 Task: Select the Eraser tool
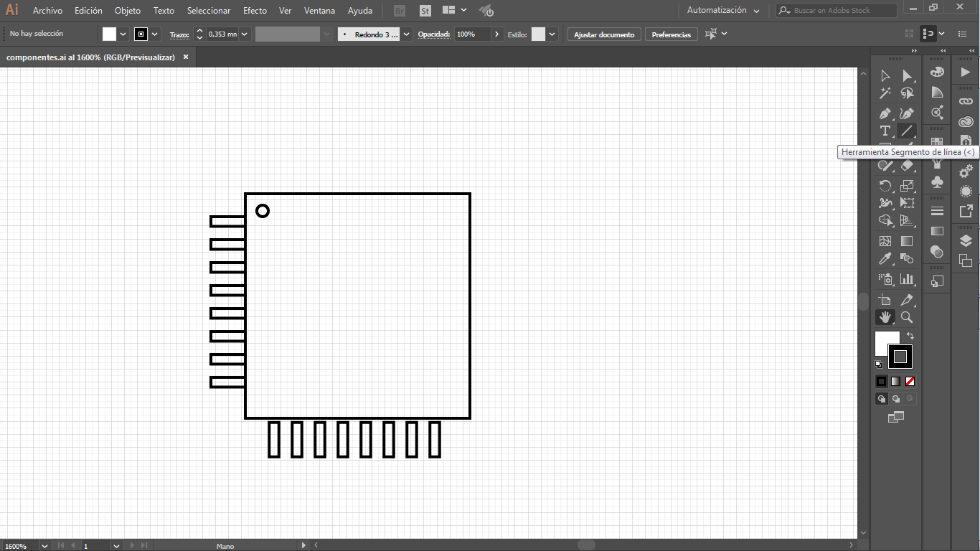click(907, 166)
